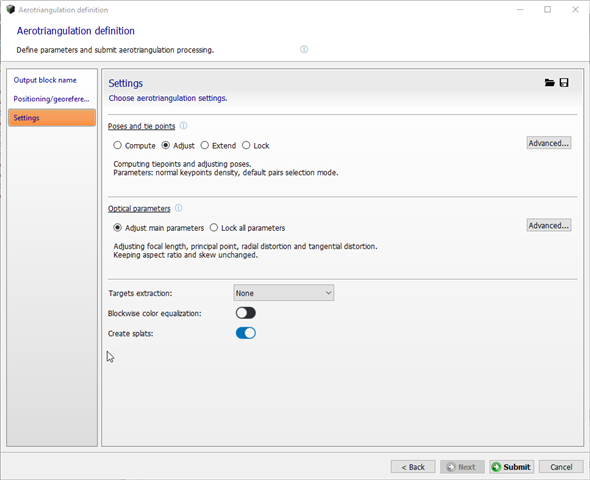Open the Targets extraction dropdown
The image size is (590, 480).
click(283, 293)
